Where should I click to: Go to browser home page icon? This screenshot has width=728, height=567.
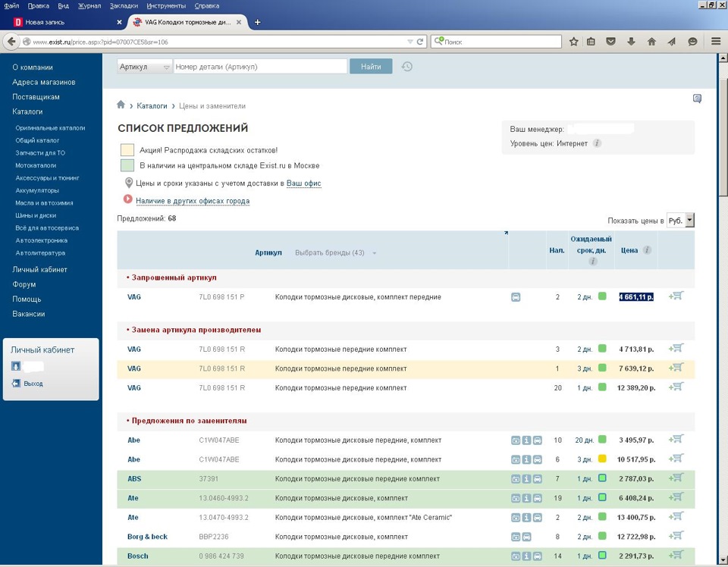coord(651,42)
